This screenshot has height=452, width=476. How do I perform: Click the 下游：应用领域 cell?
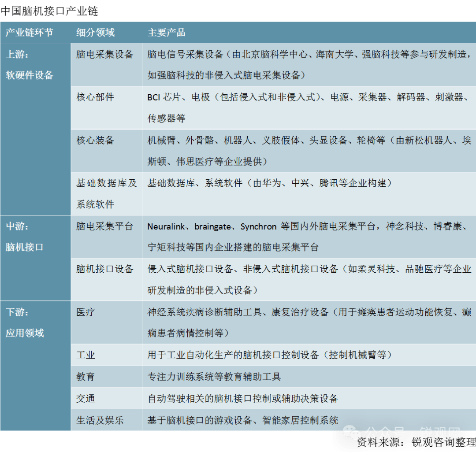(25, 322)
